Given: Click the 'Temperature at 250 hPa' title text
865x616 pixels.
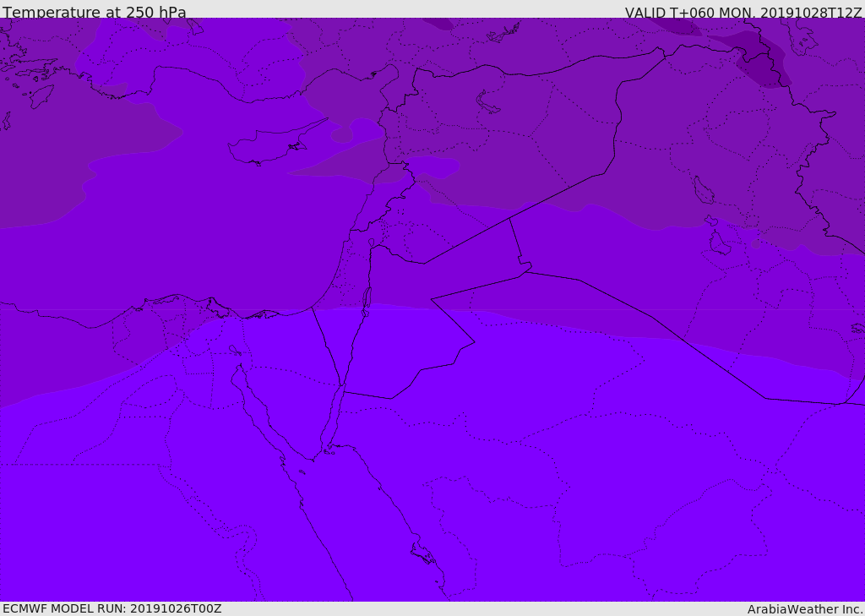Looking at the screenshot, I should (x=95, y=12).
